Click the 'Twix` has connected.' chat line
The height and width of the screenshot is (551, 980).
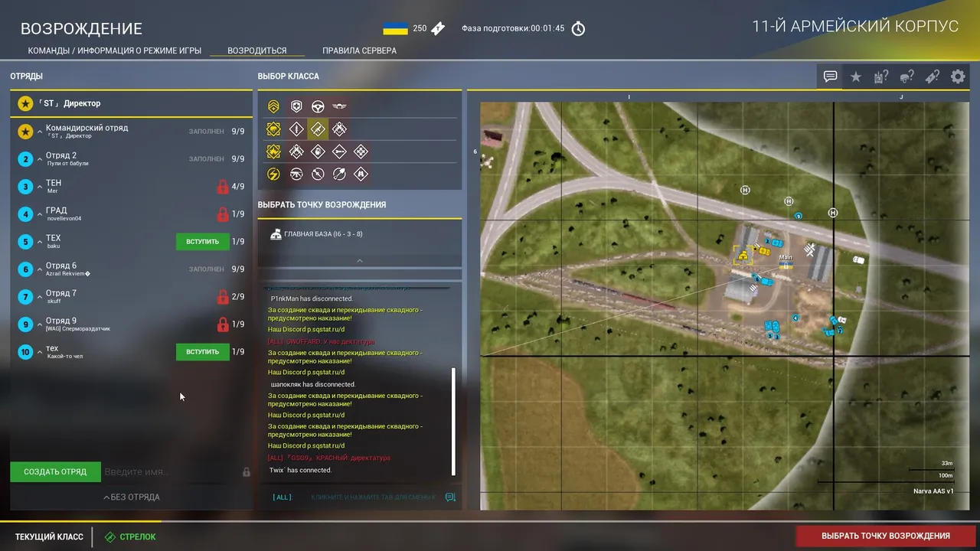pyautogui.click(x=300, y=470)
